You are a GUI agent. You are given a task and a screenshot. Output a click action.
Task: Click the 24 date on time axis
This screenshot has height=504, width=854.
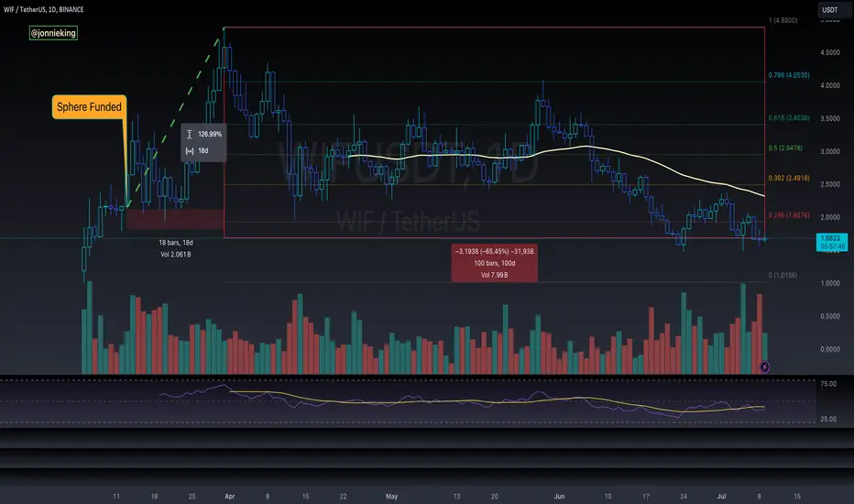click(684, 497)
